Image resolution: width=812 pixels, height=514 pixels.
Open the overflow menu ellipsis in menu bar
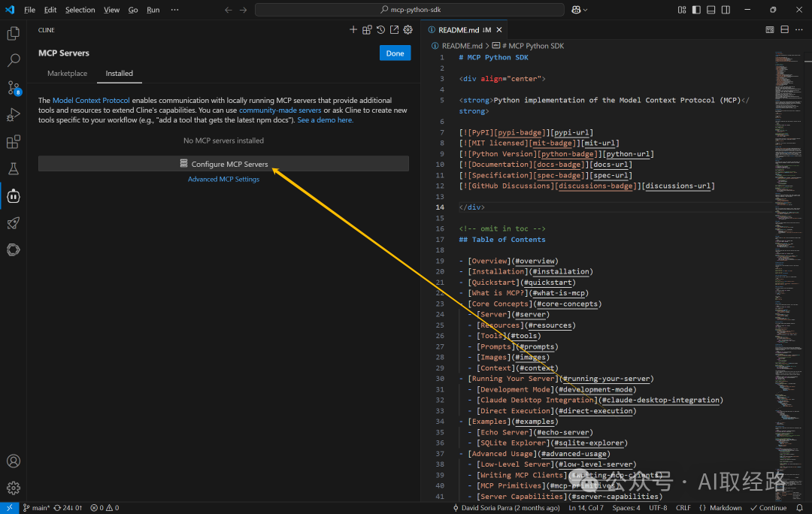click(x=175, y=10)
